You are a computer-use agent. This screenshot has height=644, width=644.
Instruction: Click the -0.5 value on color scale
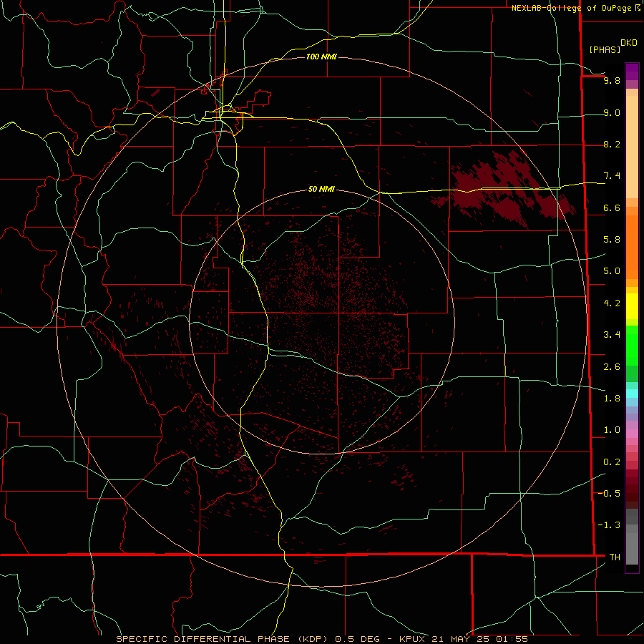(610, 493)
